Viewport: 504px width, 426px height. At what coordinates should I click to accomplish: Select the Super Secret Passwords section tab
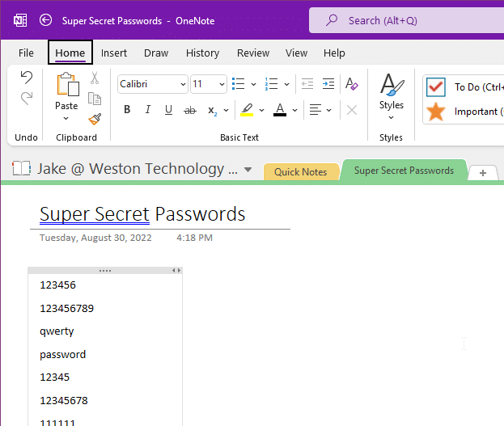pyautogui.click(x=404, y=171)
